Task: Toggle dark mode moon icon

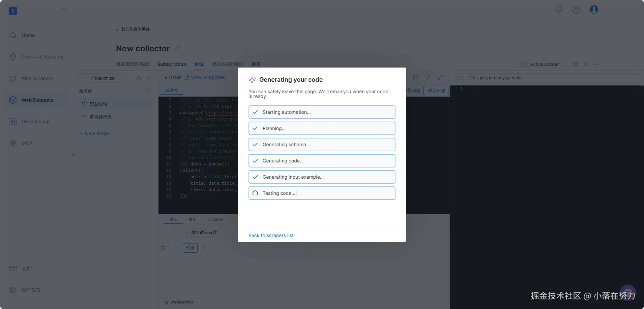Action: [139, 78]
